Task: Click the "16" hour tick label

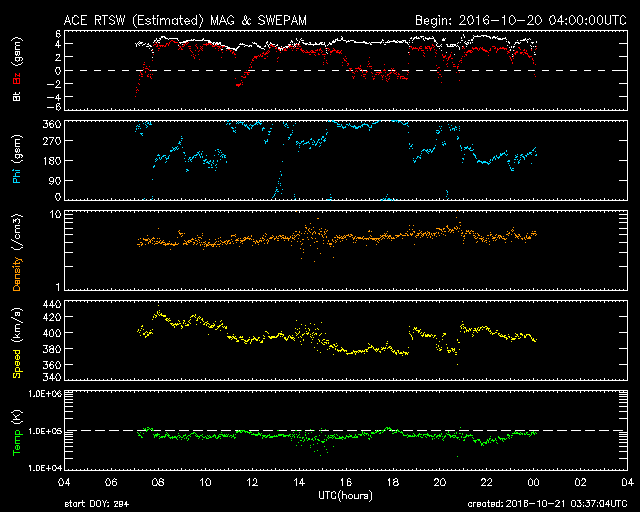Action: point(346,483)
